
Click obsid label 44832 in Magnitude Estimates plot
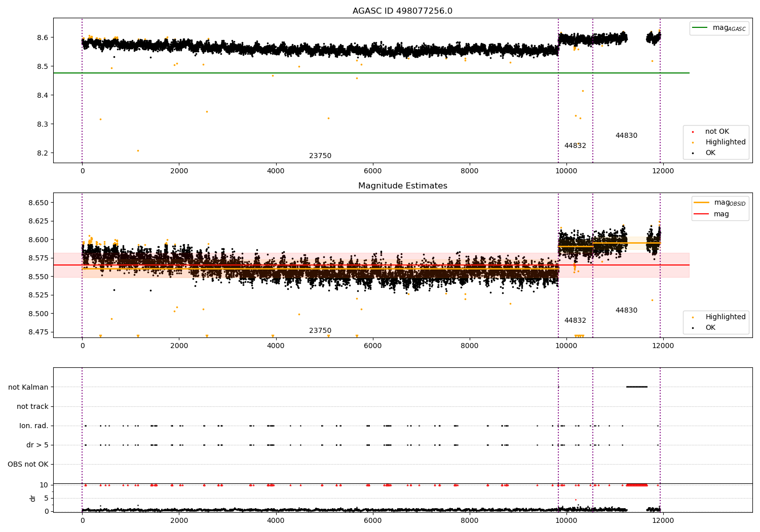click(575, 321)
